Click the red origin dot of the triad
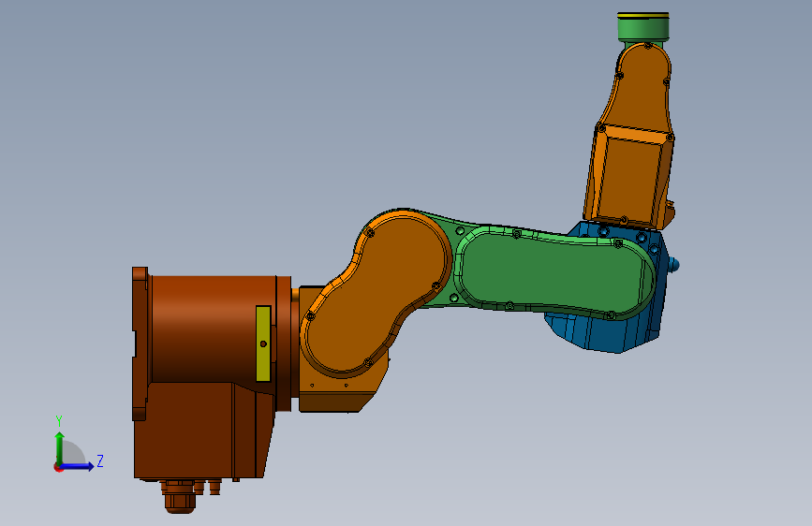This screenshot has height=526, width=812. [58, 467]
